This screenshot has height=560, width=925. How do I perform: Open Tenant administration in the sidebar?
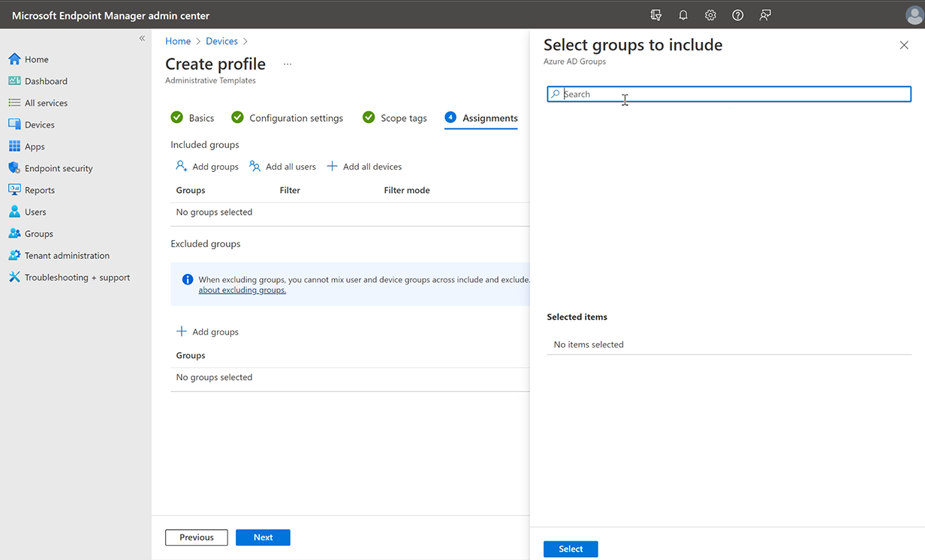59,255
